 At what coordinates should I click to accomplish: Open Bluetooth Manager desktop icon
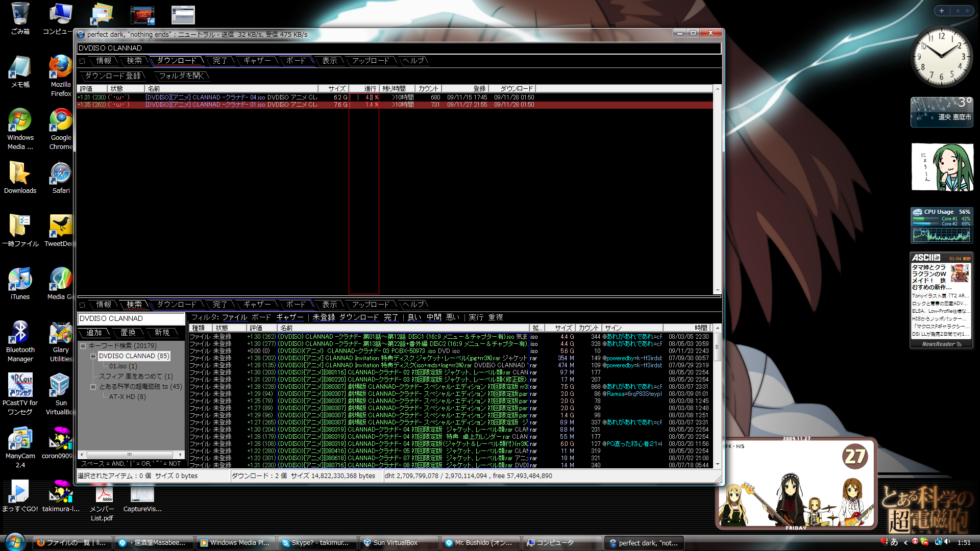point(20,341)
